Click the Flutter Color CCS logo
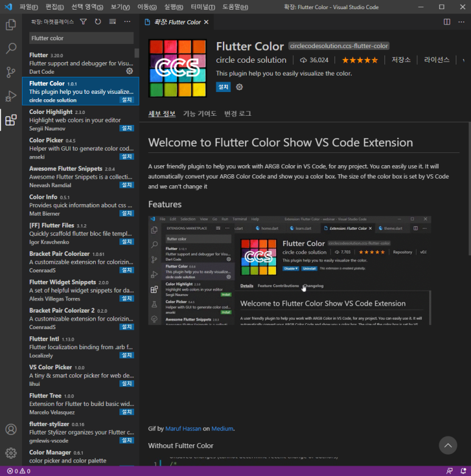The image size is (471, 476). [177, 68]
